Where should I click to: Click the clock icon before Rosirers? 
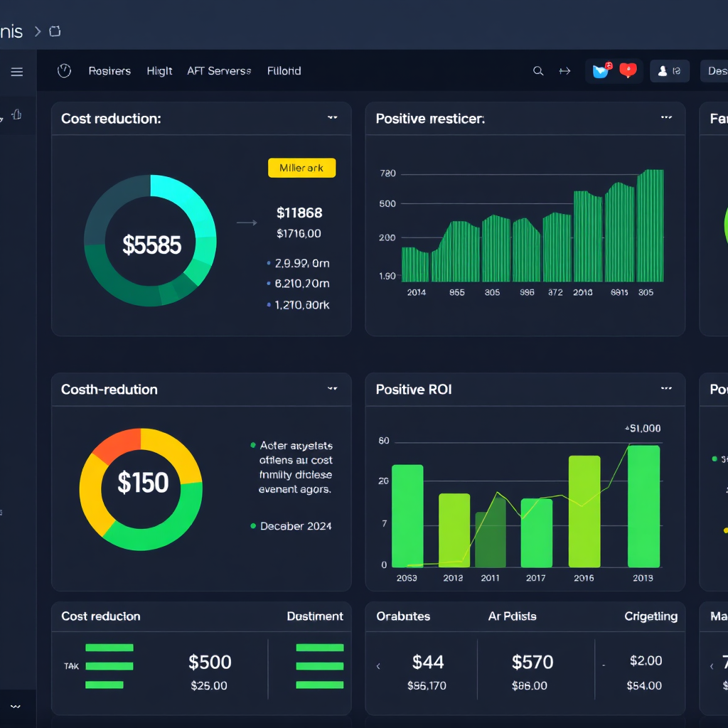(64, 71)
